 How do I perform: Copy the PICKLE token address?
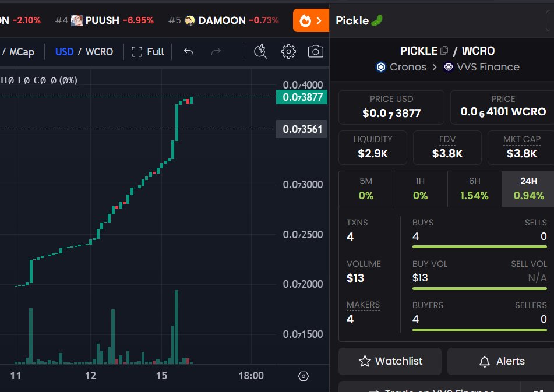tap(444, 51)
